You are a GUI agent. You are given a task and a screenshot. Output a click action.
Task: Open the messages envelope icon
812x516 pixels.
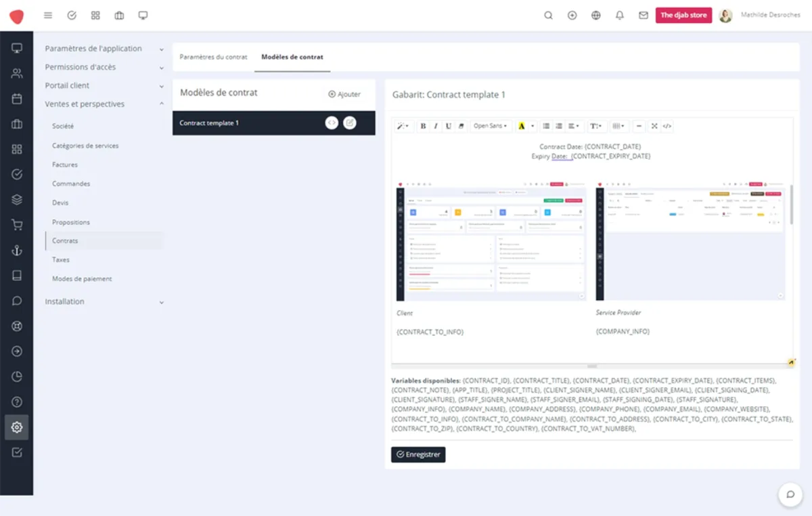[644, 16]
